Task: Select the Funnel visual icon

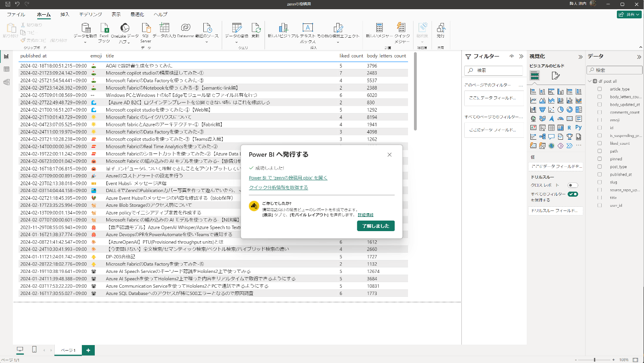Action: pos(542,109)
